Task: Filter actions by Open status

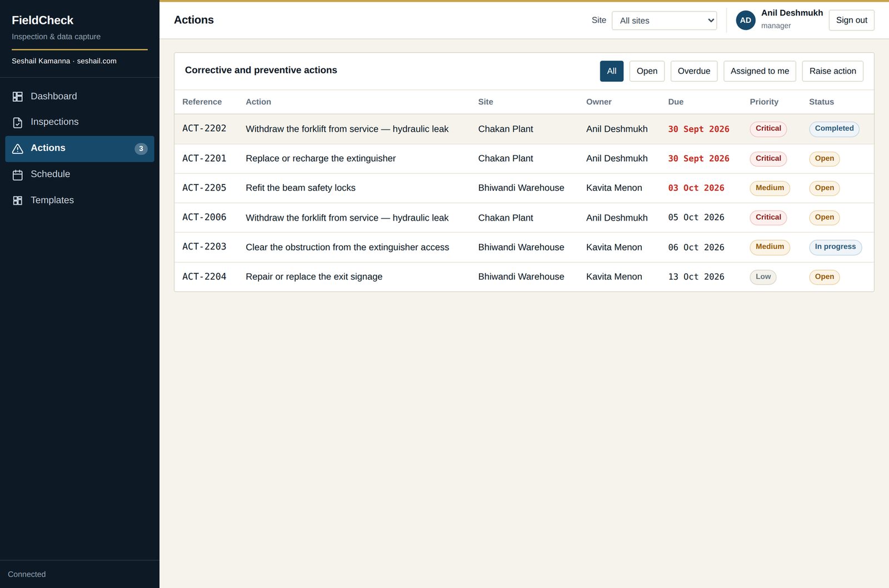Action: point(647,71)
